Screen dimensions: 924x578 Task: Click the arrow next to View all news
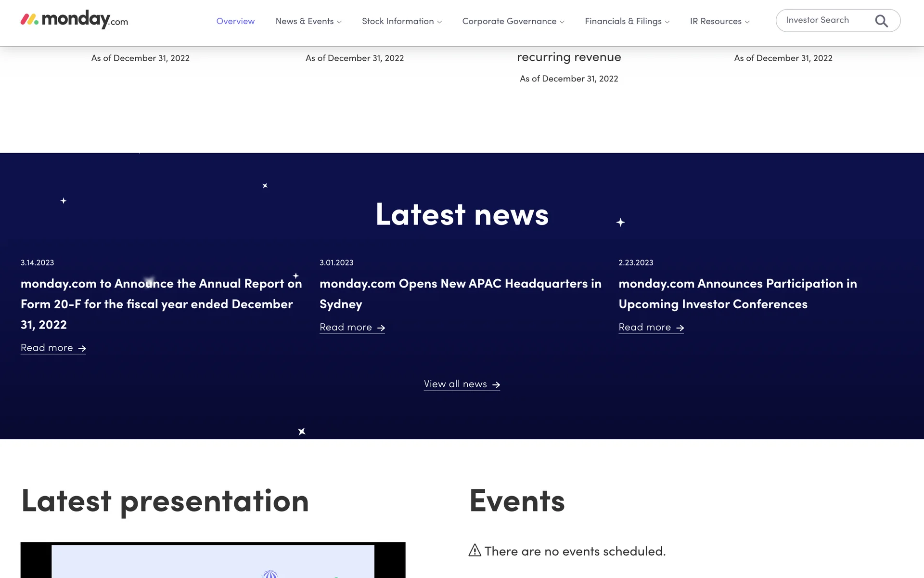(496, 385)
